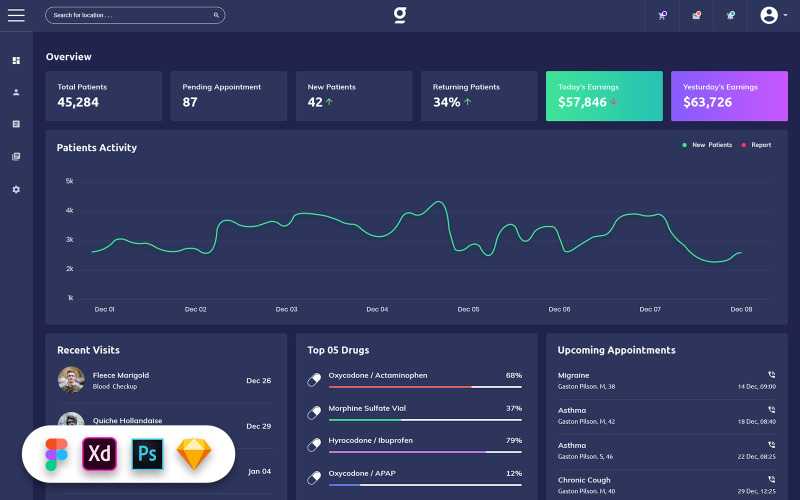Viewport: 800px width, 500px height.
Task: Open the hamburger menu
Action: (x=16, y=15)
